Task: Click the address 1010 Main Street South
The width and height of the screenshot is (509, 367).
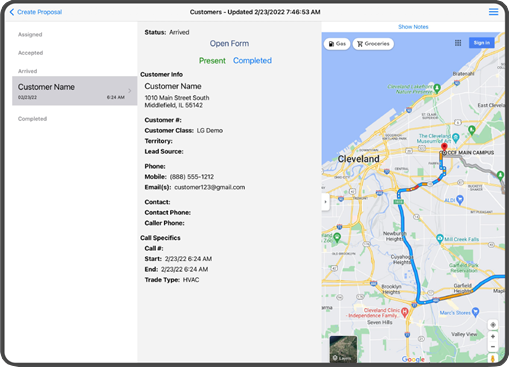Action: pos(177,98)
